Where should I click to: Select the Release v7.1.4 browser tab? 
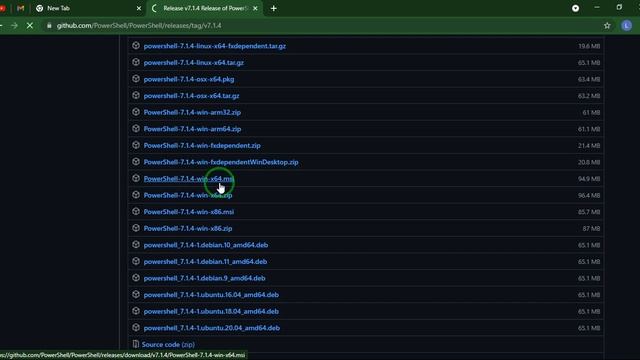click(205, 8)
